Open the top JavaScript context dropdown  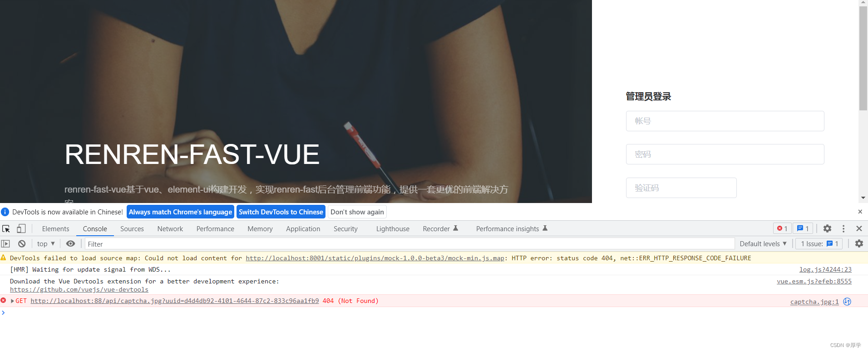(46, 244)
